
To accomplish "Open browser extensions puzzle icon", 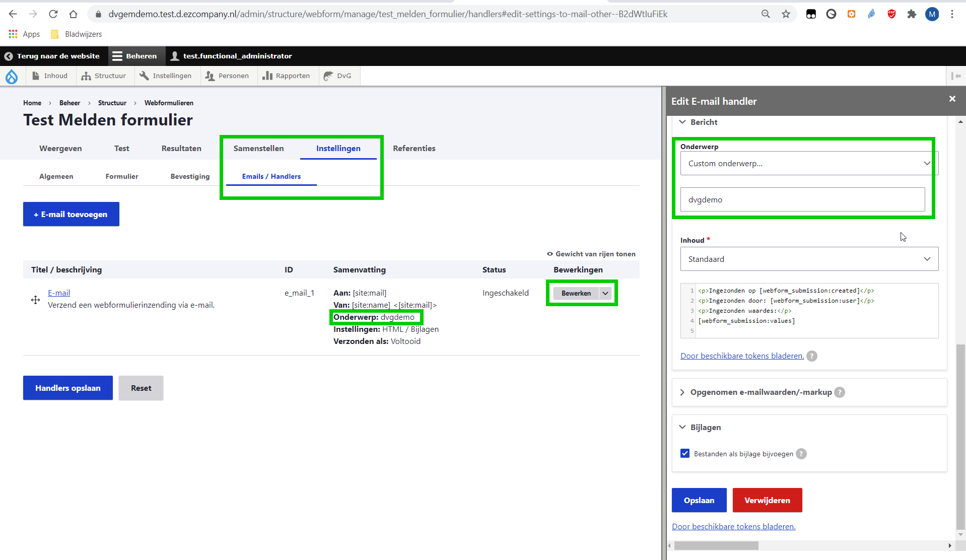I will [912, 14].
